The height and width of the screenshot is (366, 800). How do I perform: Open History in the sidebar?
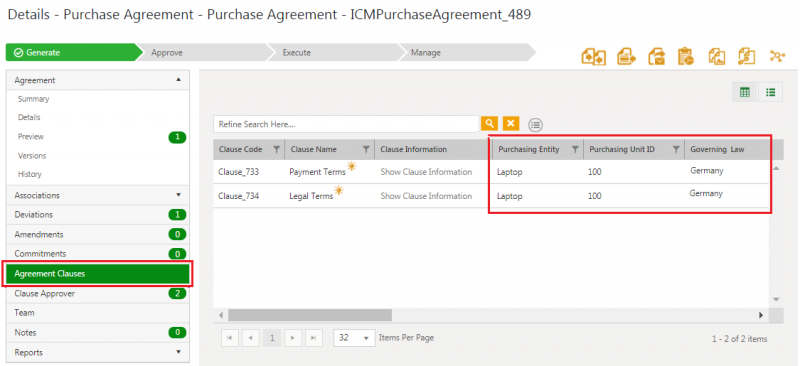(30, 174)
